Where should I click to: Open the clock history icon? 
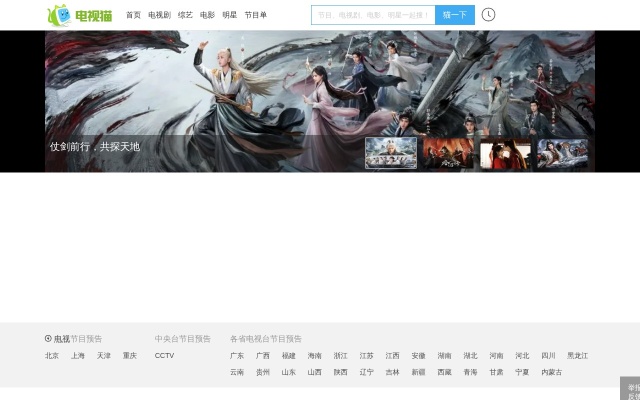[488, 15]
